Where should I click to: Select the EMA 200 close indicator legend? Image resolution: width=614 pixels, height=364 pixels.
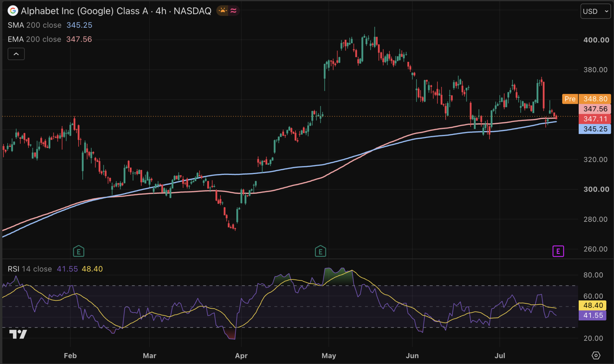point(34,39)
